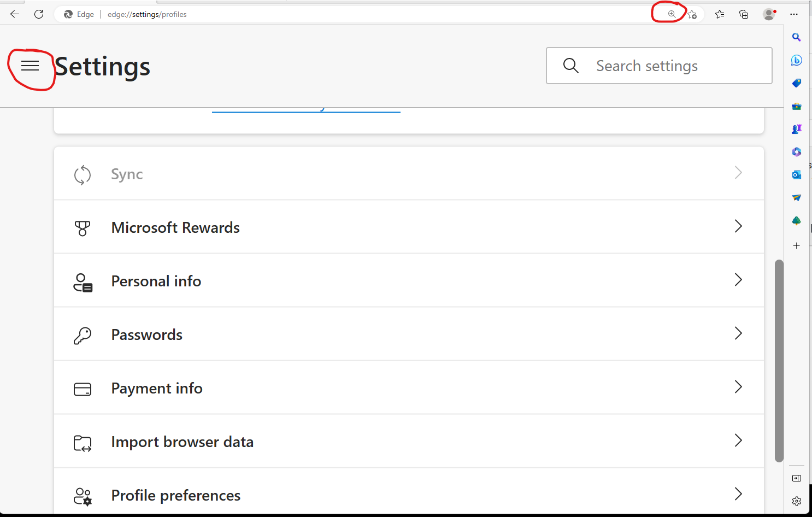
Task: Click the zoom magnifier icon in address bar
Action: pos(672,14)
